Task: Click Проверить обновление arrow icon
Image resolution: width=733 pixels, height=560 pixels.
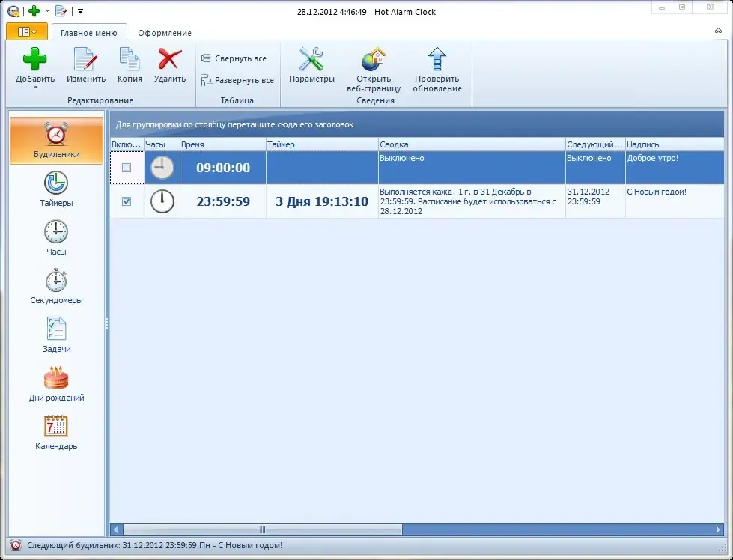Action: (x=437, y=59)
